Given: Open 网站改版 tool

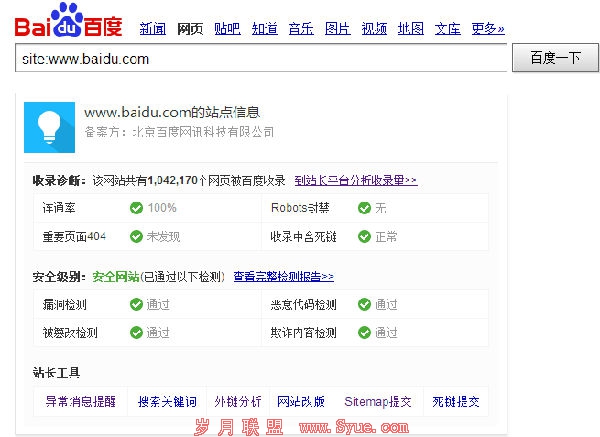Looking at the screenshot, I should (301, 402).
